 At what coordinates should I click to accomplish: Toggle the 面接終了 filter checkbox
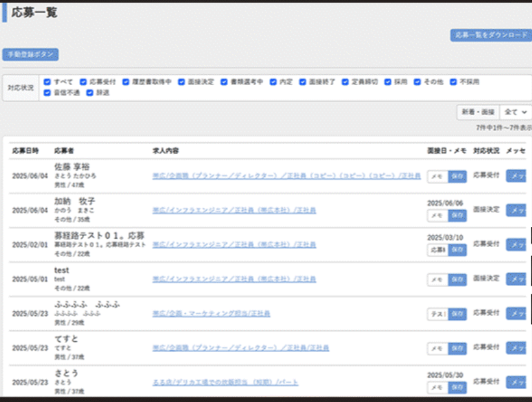click(303, 82)
